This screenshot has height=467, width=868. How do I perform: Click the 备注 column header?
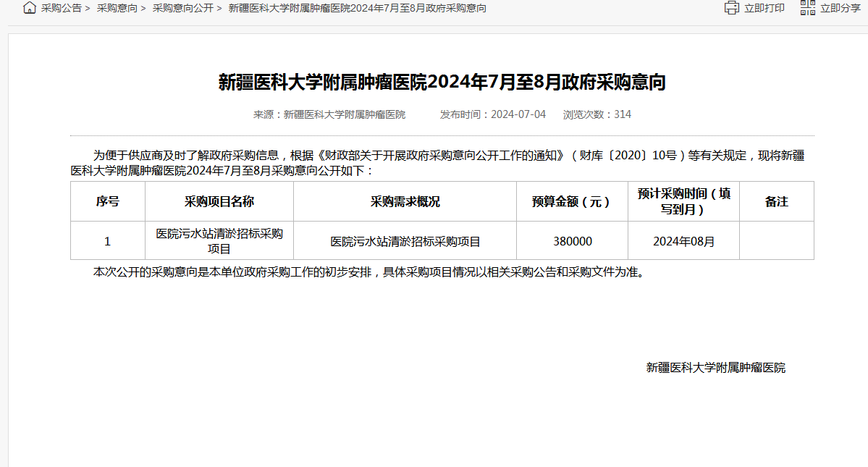pos(777,201)
